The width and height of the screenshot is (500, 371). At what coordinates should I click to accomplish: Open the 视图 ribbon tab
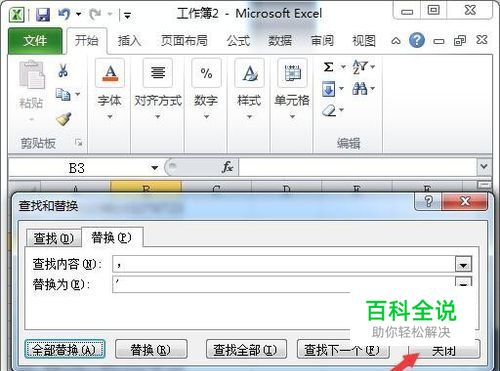(364, 41)
